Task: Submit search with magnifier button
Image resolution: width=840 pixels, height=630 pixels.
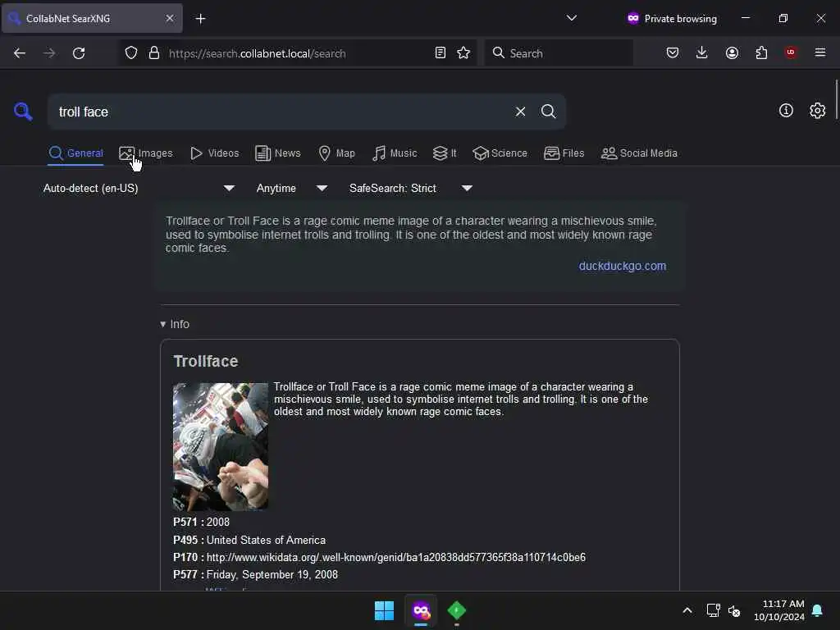Action: (x=548, y=112)
